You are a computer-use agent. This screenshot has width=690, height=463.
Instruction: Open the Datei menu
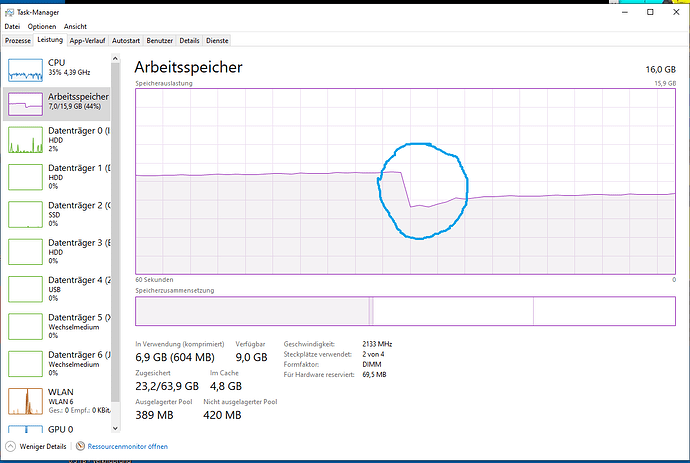click(x=12, y=26)
